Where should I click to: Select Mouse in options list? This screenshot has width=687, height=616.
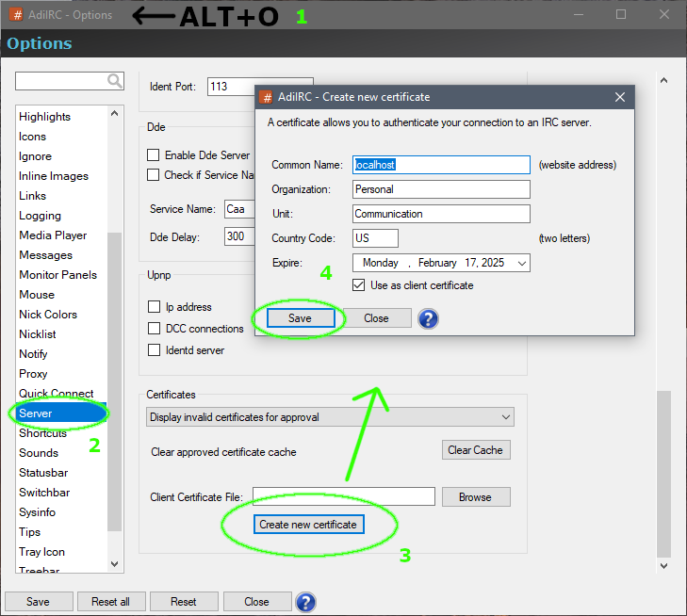click(37, 295)
